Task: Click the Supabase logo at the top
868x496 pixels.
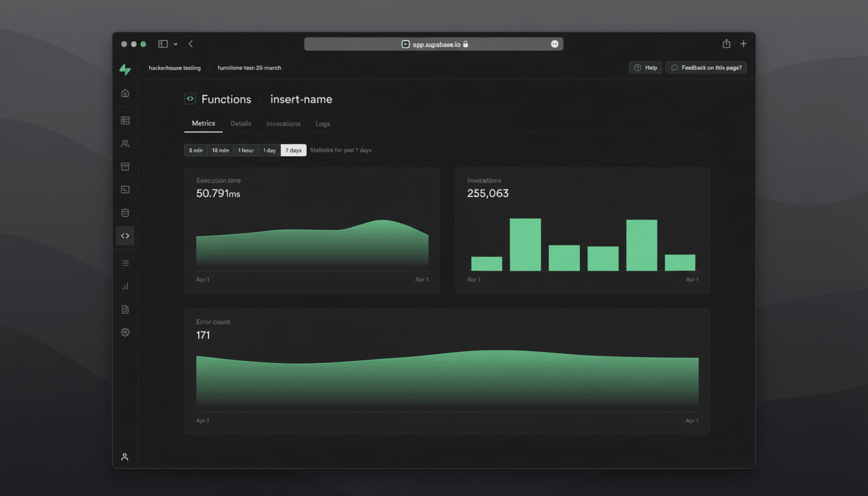Action: tap(125, 69)
